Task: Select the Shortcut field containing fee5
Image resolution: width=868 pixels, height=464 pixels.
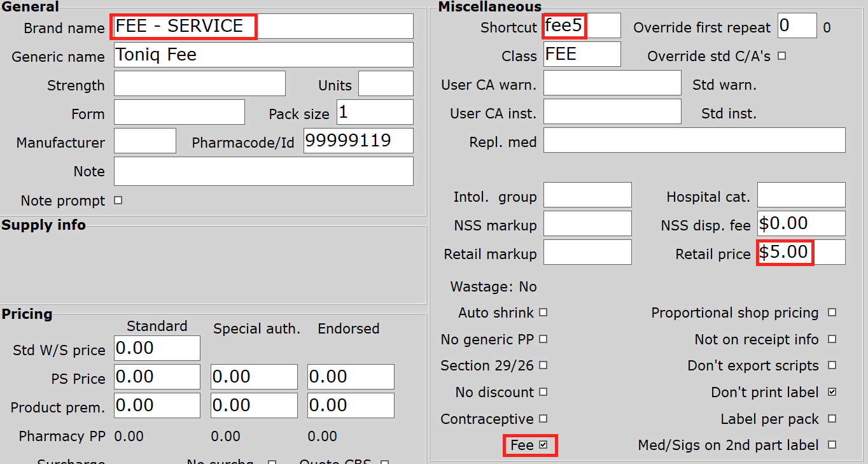Action: [x=582, y=26]
